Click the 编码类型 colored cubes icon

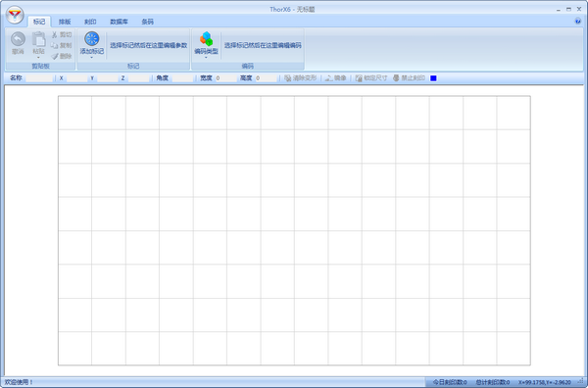coord(206,38)
